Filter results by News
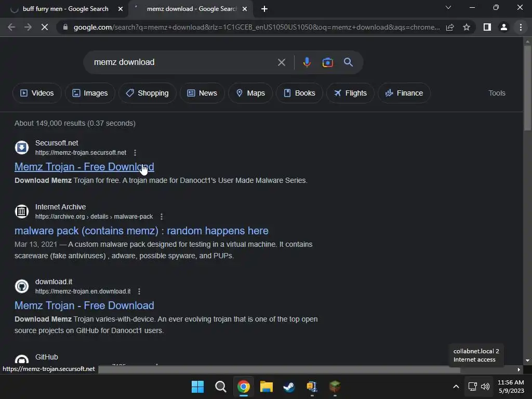The width and height of the screenshot is (532, 399). tap(202, 93)
